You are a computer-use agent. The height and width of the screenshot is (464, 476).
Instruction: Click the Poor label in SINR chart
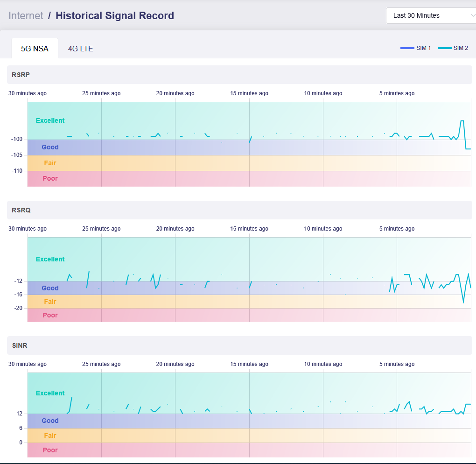50,450
